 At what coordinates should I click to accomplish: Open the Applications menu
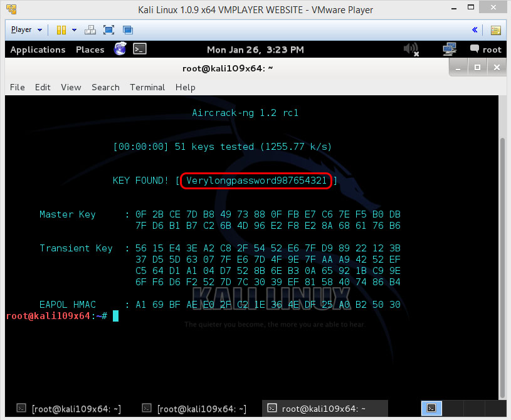(38, 50)
